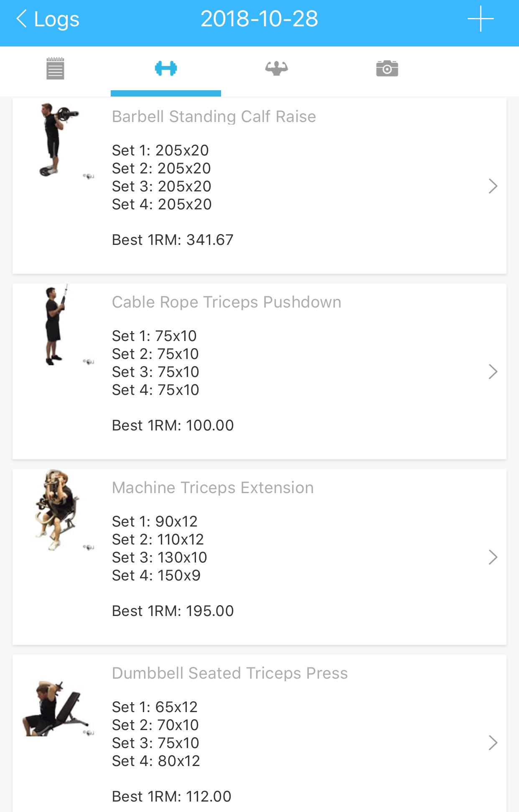Tap small icon beside calf raise thumbnail
Screen dimensions: 519x812
(x=89, y=176)
